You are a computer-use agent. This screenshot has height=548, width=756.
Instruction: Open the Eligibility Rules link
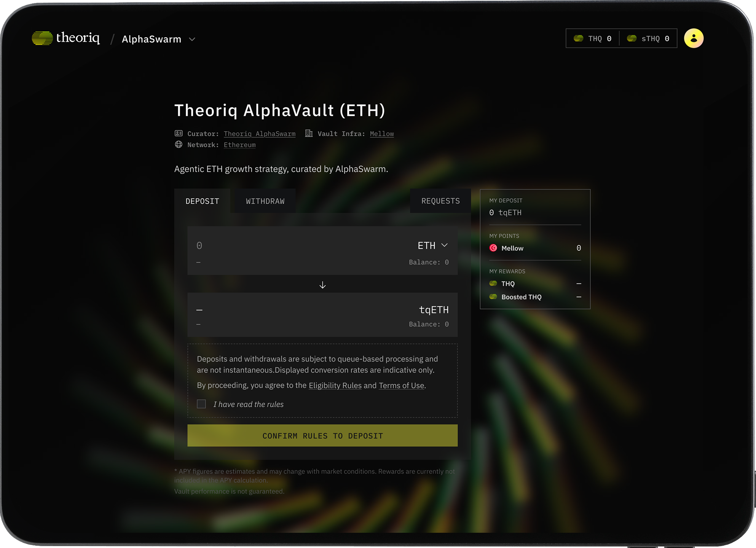tap(335, 386)
